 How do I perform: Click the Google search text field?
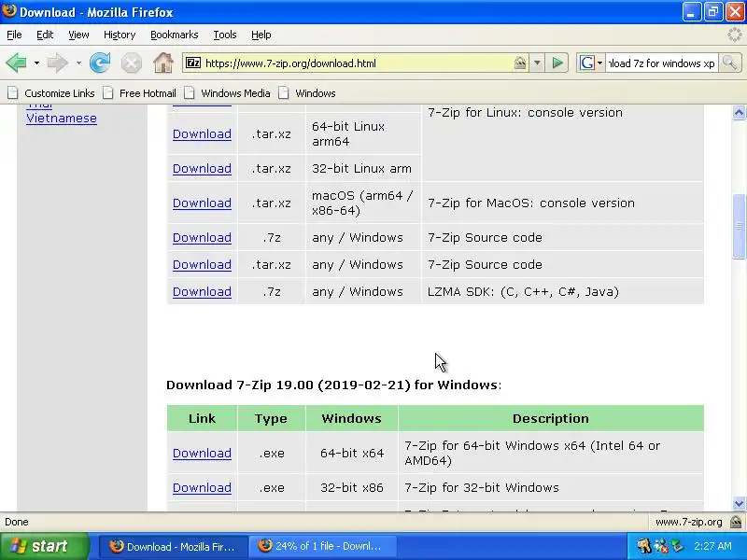pyautogui.click(x=662, y=63)
